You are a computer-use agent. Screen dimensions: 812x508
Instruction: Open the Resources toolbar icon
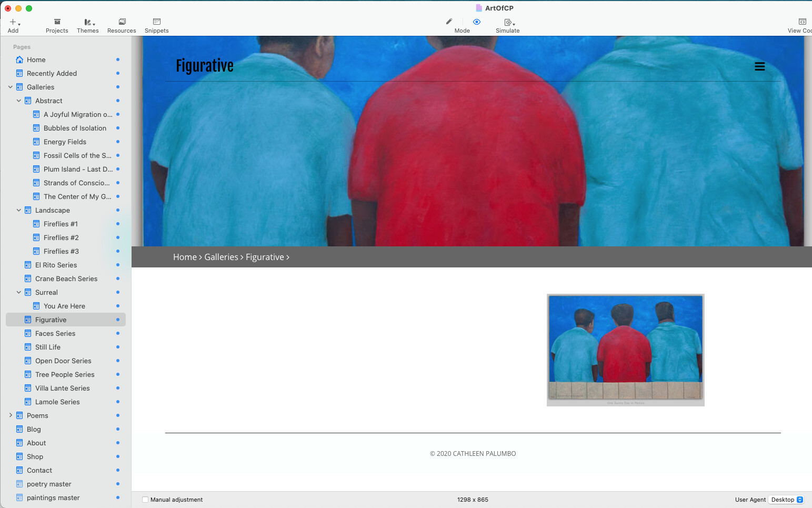click(x=122, y=22)
